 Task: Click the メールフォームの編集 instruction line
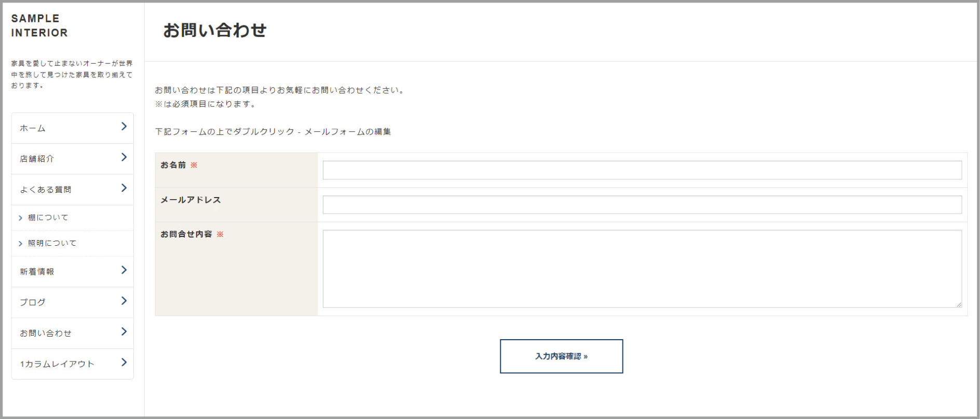273,132
